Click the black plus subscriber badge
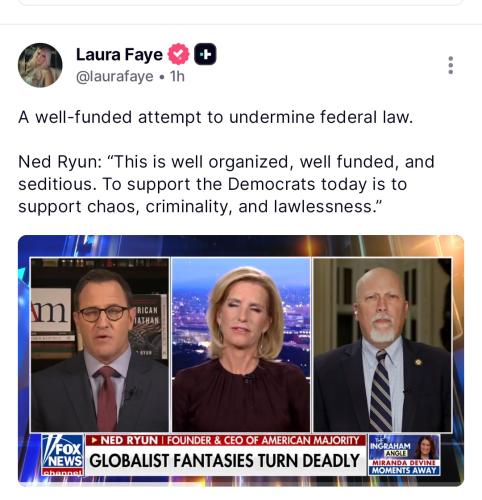Screen dimensions: 482x500 point(205,54)
